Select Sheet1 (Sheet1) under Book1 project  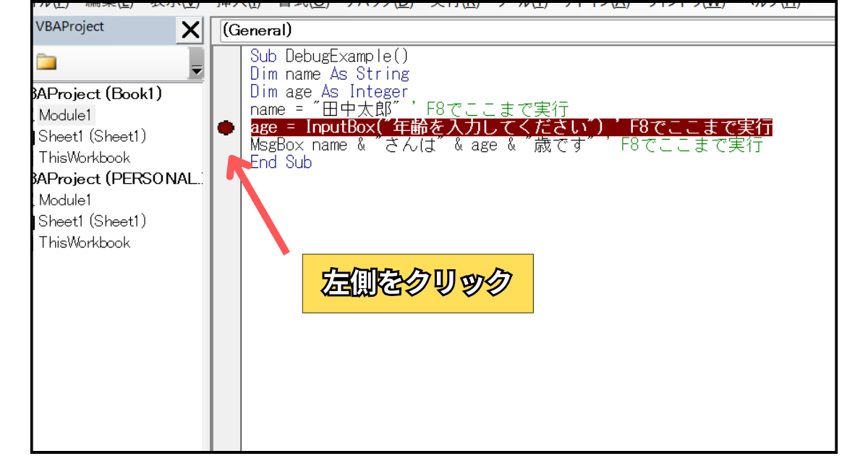pos(92,136)
